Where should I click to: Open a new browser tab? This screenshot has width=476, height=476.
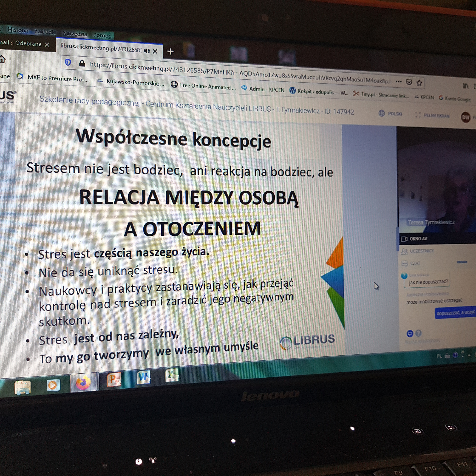170,52
